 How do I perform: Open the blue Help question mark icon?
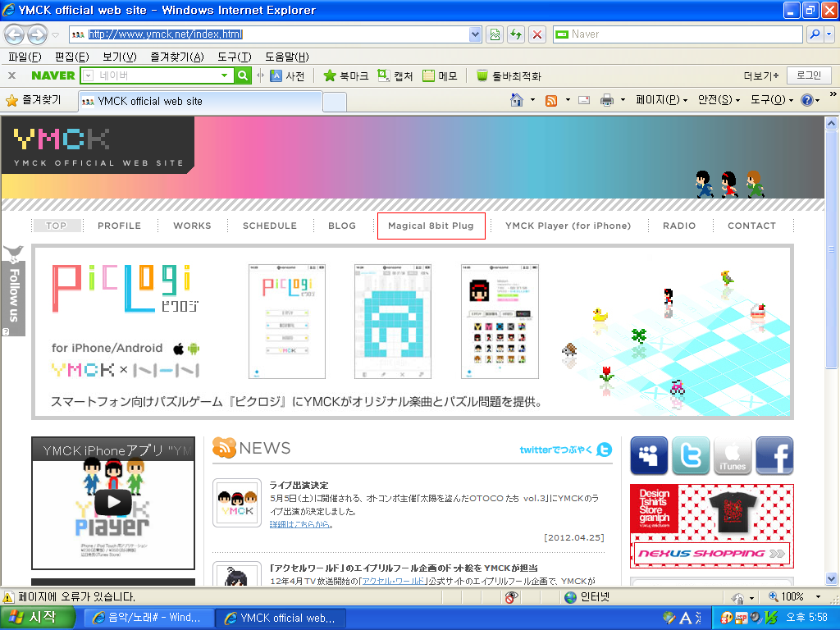807,100
